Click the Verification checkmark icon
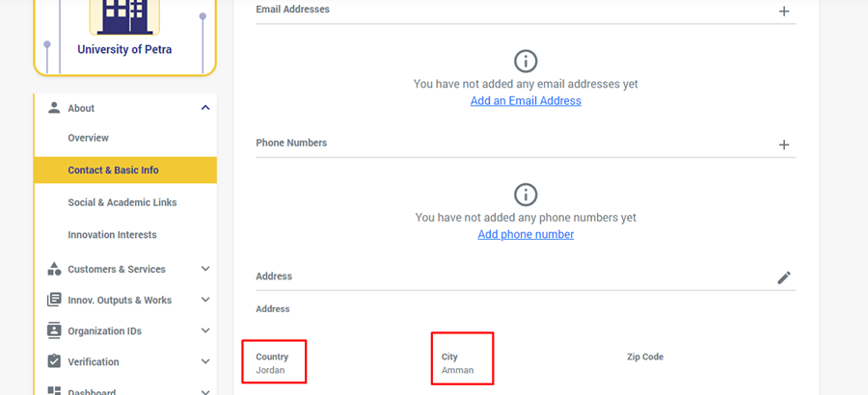 (x=54, y=361)
